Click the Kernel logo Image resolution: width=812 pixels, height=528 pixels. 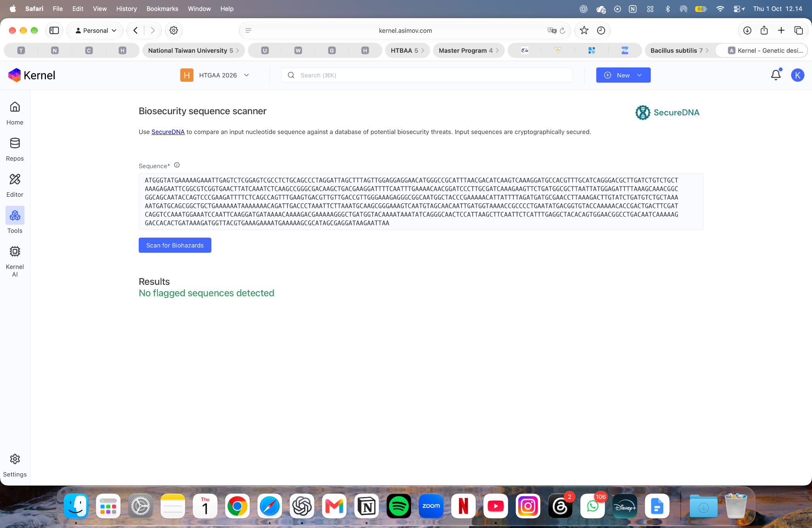click(32, 75)
